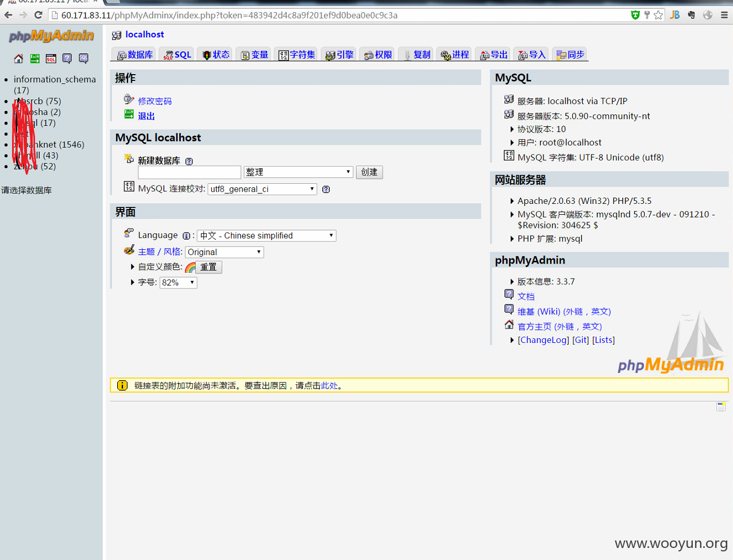Image resolution: width=733 pixels, height=560 pixels.
Task: Bookmark this page with the star icon
Action: coord(658,15)
